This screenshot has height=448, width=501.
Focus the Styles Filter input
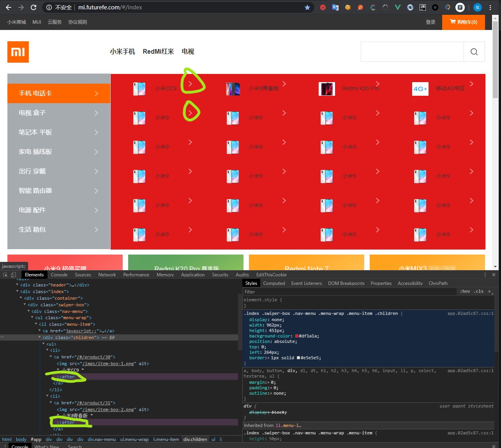pyautogui.click(x=350, y=292)
